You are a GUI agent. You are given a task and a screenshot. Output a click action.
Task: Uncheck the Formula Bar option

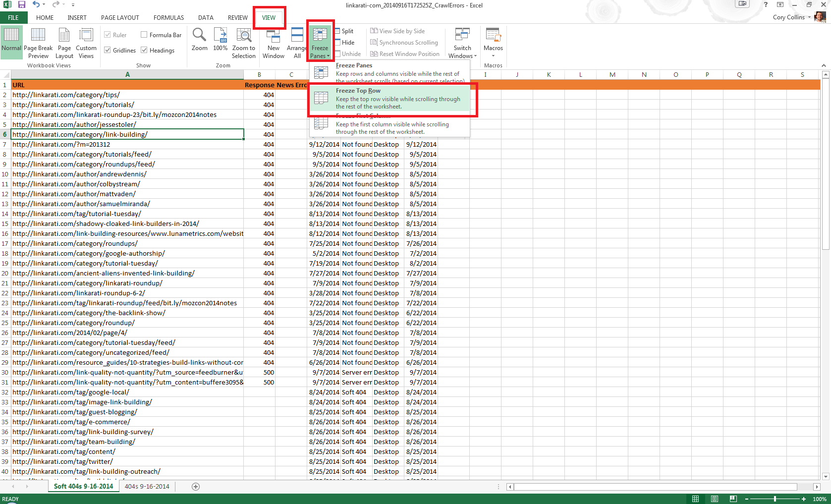(x=143, y=35)
